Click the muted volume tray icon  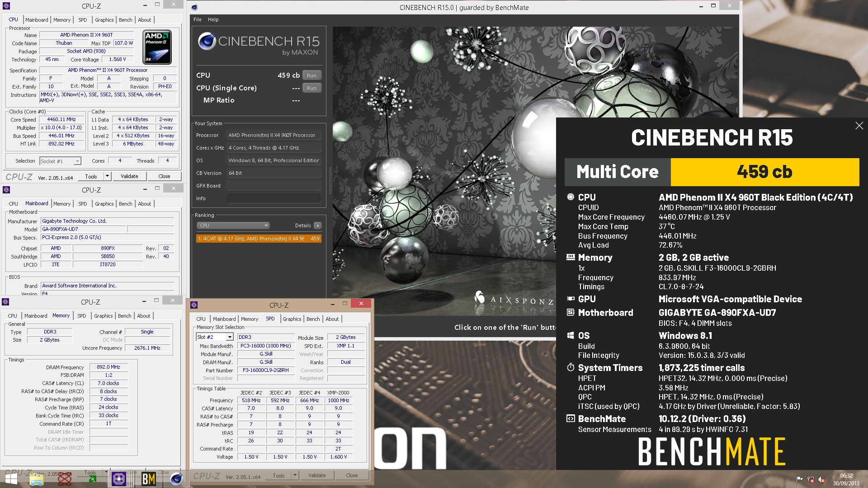(821, 479)
